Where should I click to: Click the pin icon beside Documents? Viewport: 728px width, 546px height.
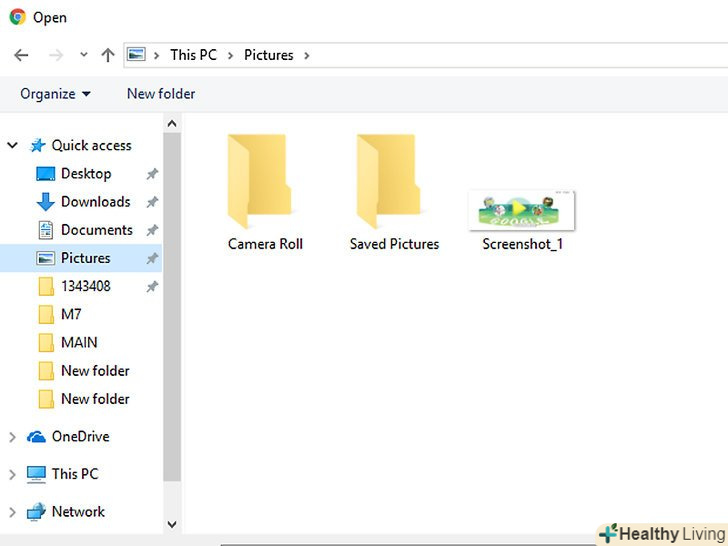152,230
